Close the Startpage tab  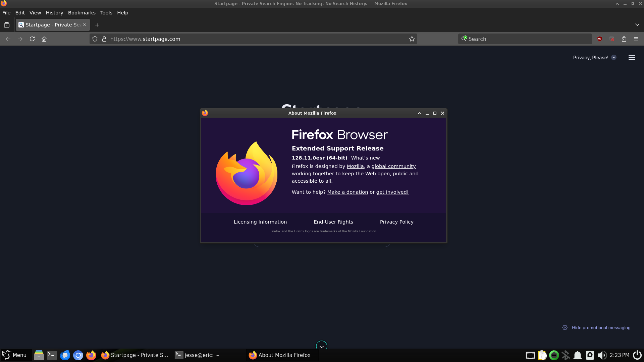85,25
